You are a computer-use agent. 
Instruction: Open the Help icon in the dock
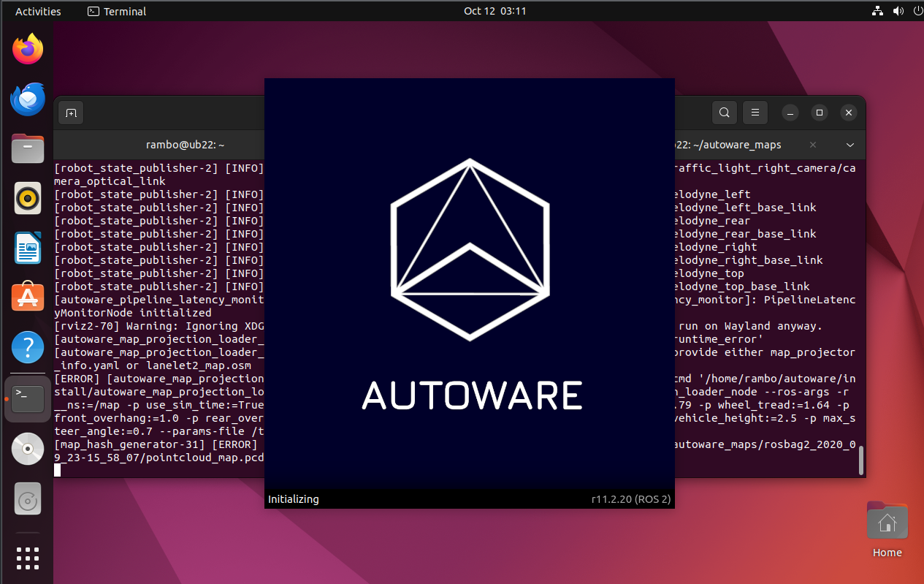pos(28,347)
